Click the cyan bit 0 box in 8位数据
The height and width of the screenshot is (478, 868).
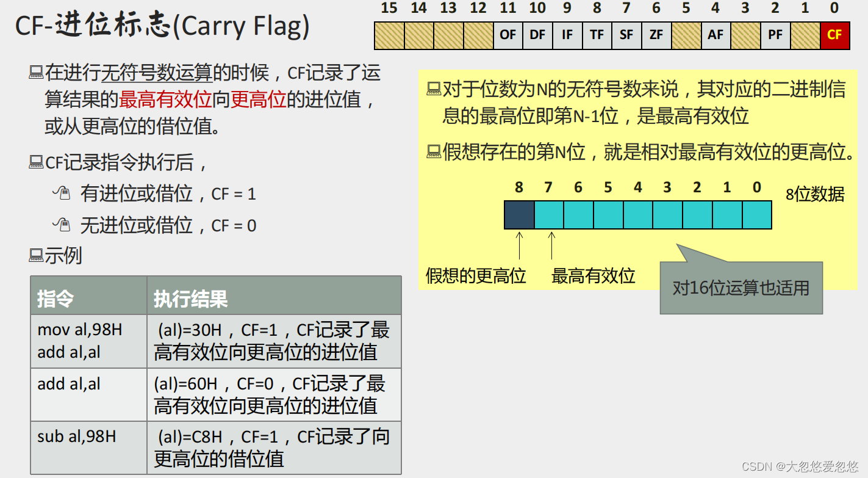(757, 215)
